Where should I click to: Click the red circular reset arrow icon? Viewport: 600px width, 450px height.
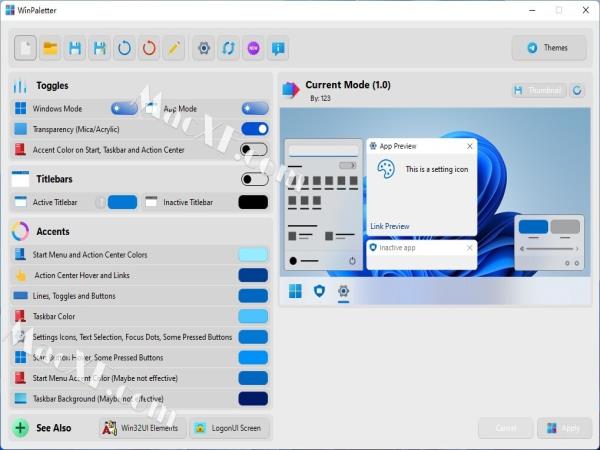(x=149, y=48)
